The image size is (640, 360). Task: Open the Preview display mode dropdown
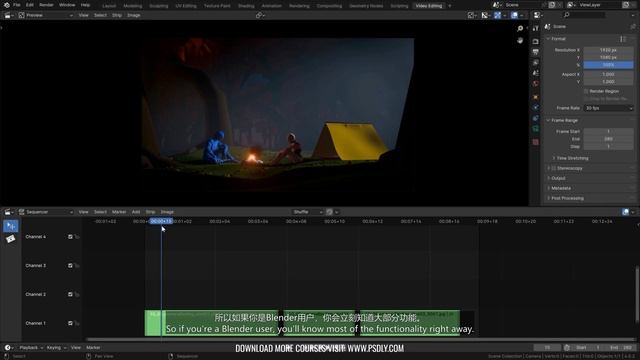46,15
